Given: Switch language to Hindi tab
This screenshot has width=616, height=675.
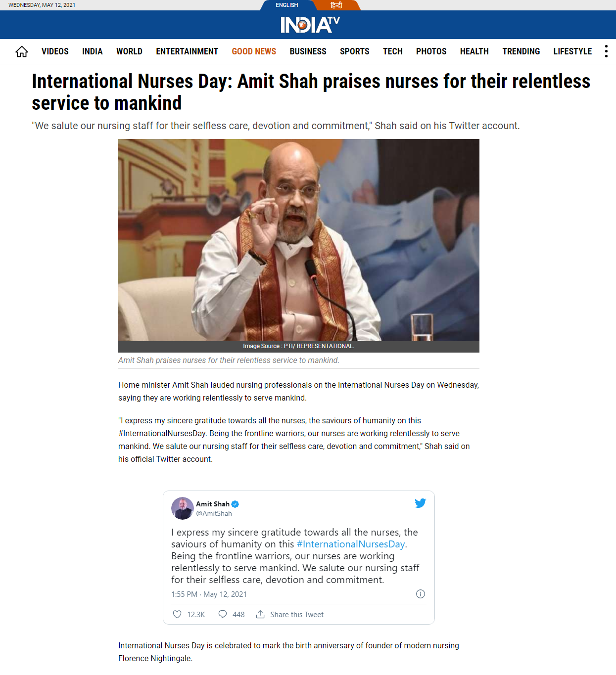Looking at the screenshot, I should coord(336,5).
